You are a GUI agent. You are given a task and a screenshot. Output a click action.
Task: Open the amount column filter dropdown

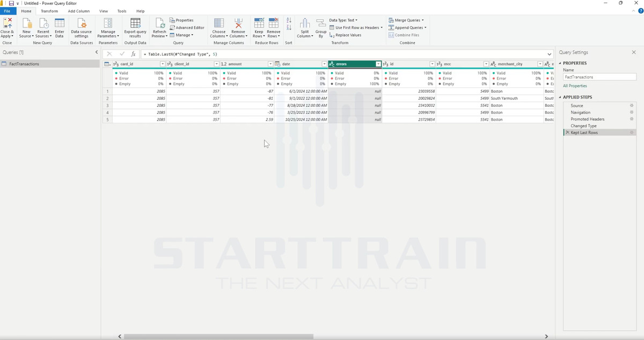(270, 64)
